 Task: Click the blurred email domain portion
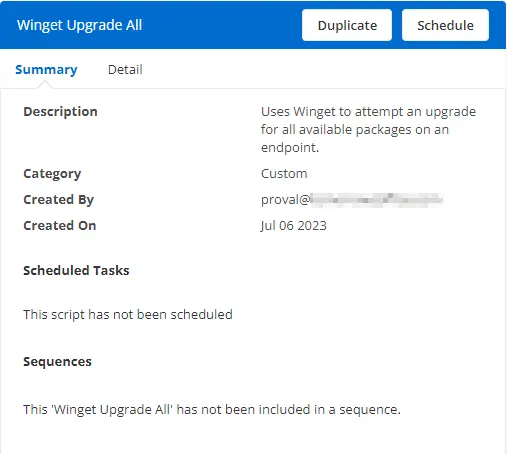click(x=377, y=200)
